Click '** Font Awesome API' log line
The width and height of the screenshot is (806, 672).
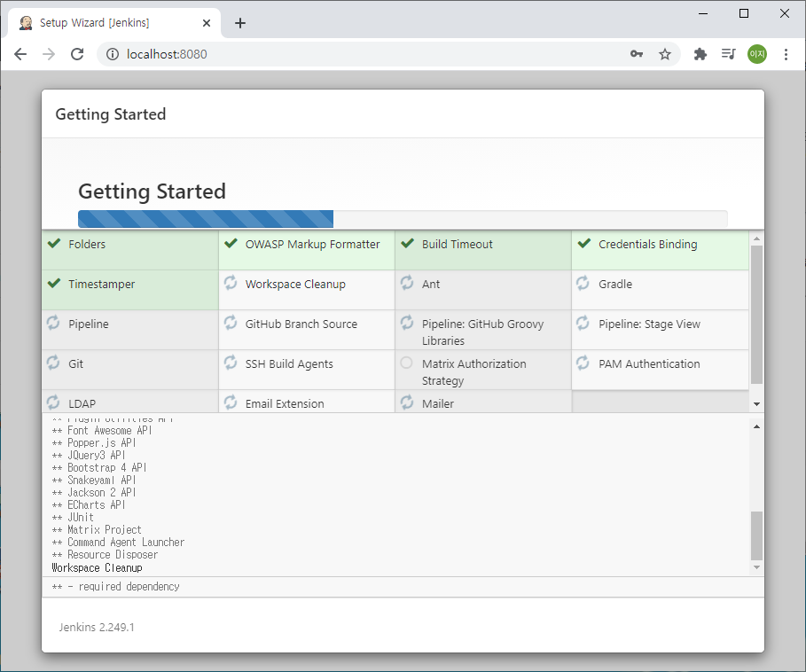102,431
